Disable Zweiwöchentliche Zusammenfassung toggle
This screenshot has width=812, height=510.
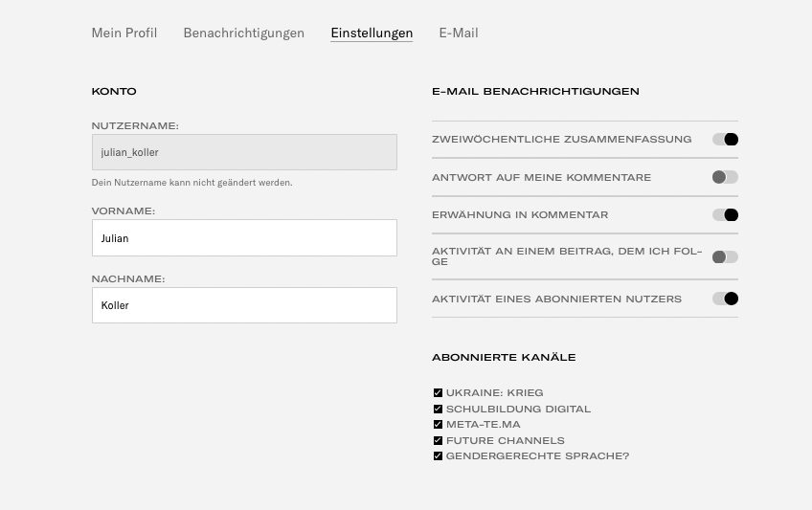tap(725, 140)
